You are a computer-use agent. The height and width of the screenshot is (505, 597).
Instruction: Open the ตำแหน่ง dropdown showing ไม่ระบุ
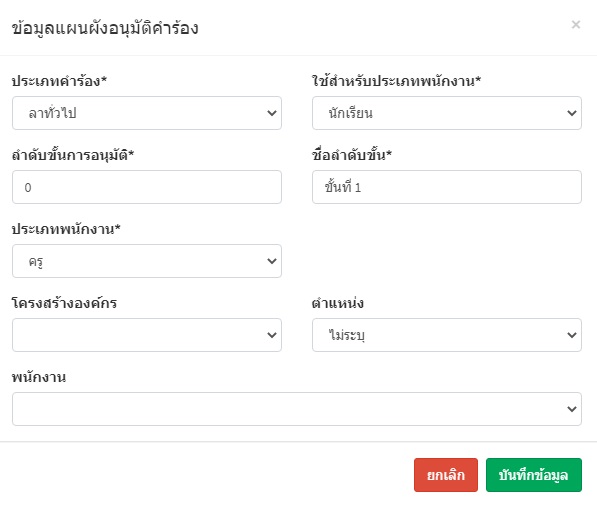[447, 335]
